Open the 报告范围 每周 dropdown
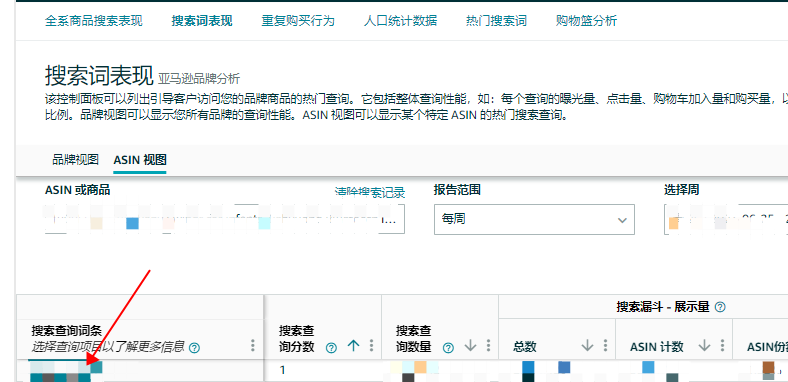 534,219
